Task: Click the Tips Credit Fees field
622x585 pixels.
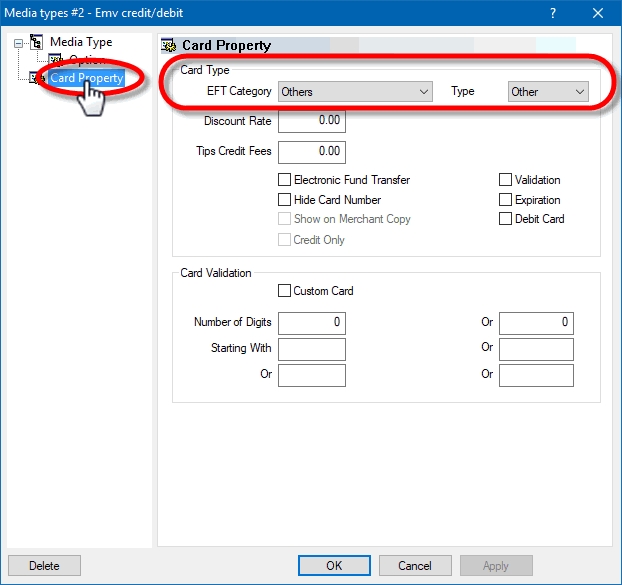Action: point(311,152)
